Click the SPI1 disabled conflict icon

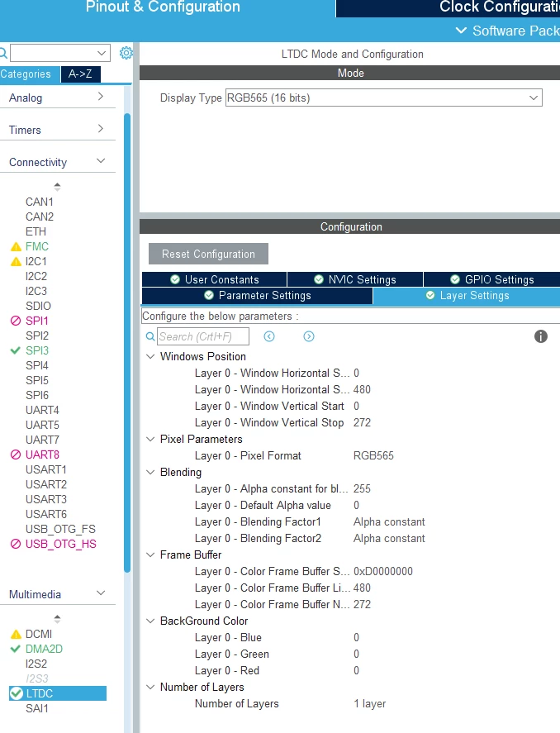(16, 321)
